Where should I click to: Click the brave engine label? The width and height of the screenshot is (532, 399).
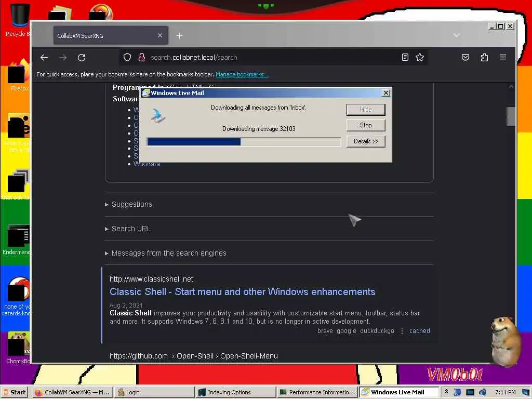click(325, 331)
